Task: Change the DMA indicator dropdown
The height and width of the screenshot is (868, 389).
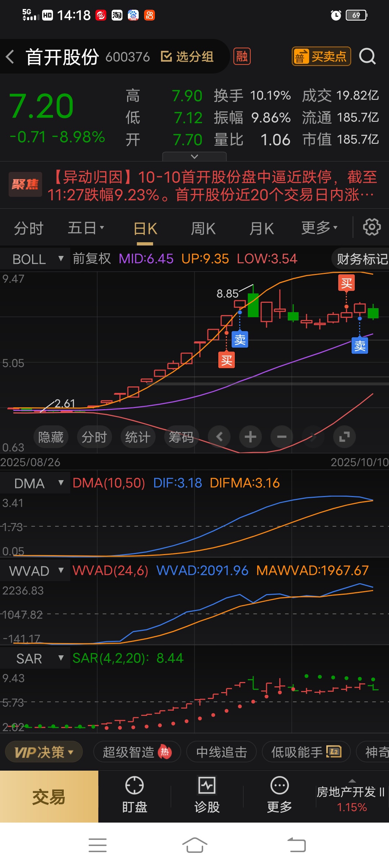Action: point(35,483)
